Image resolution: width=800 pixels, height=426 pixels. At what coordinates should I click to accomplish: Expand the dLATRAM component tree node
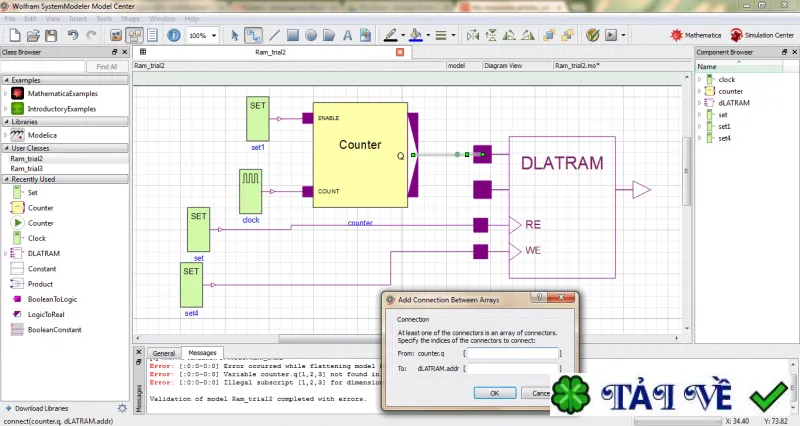click(x=699, y=103)
